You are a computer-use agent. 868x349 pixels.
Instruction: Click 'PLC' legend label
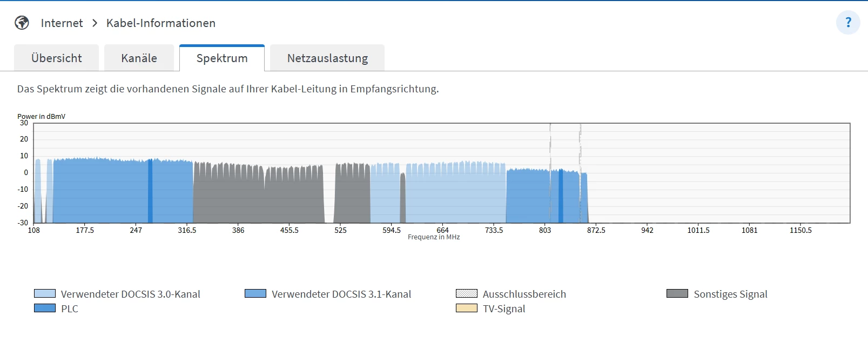(70, 308)
